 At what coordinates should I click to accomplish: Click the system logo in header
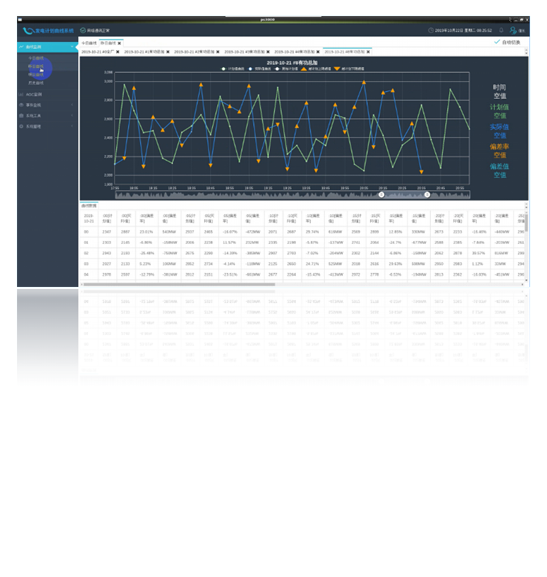point(28,31)
